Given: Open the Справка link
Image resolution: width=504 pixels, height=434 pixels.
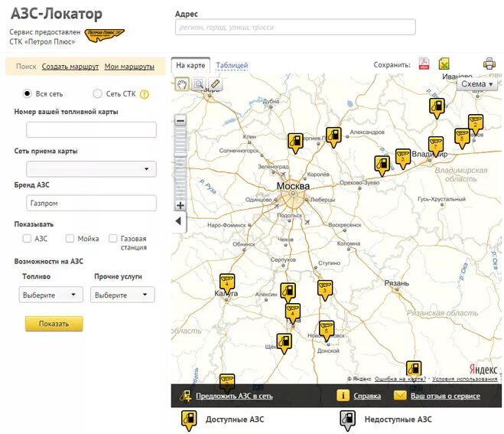Looking at the screenshot, I should pyautogui.click(x=367, y=396).
